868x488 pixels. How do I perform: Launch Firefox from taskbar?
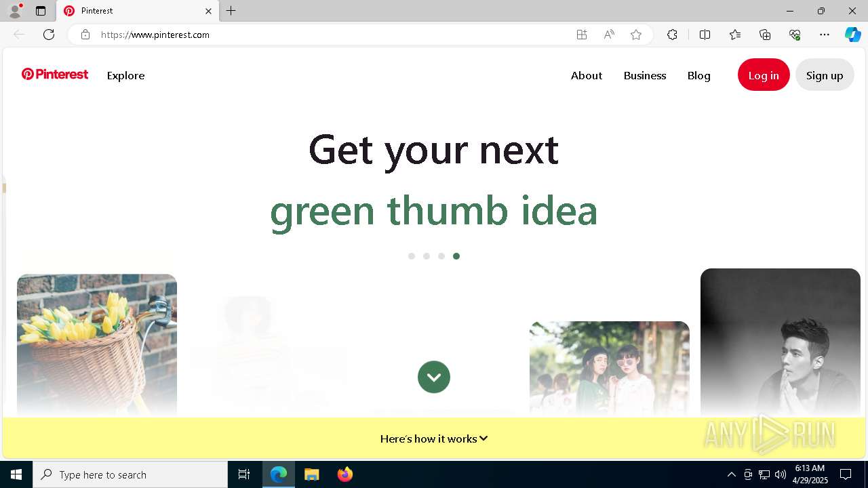[x=344, y=474]
